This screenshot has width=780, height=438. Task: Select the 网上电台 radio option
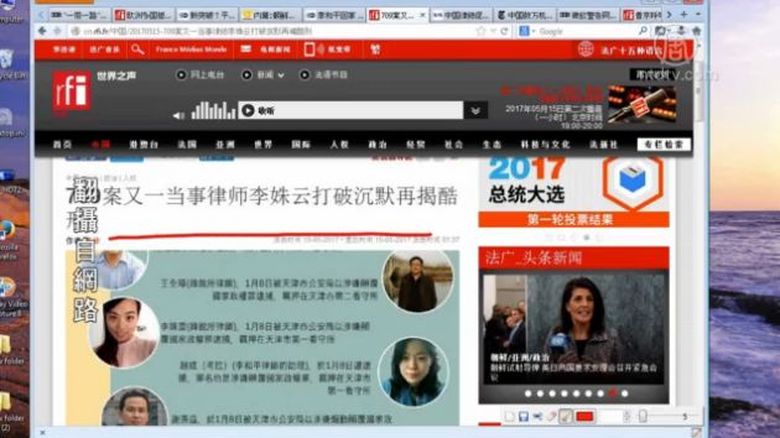[x=181, y=75]
